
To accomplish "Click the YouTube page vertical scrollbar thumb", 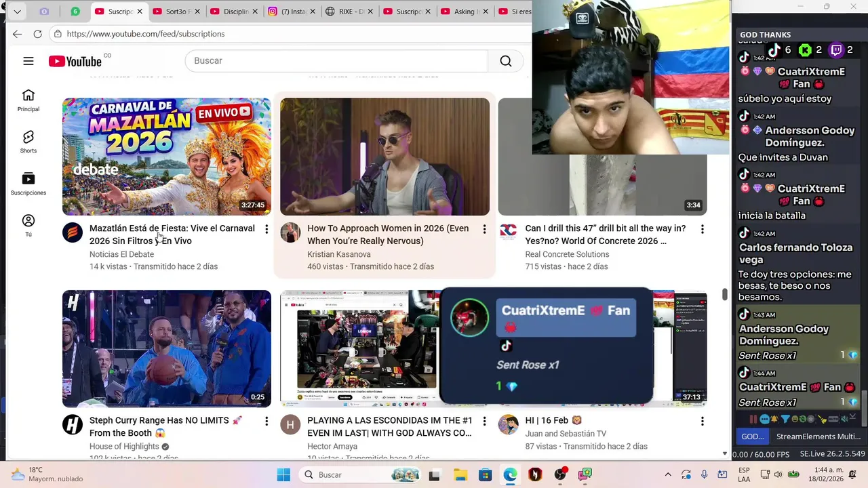I will (725, 293).
